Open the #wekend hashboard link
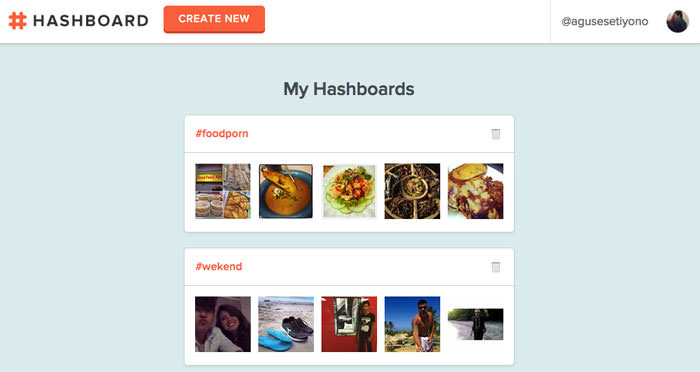The image size is (700, 372). (219, 267)
